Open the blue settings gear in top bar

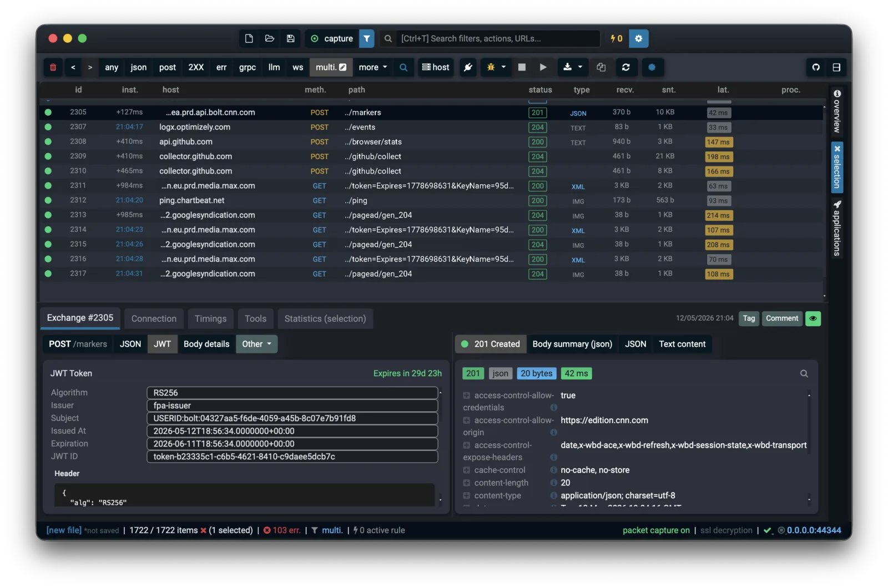(638, 38)
